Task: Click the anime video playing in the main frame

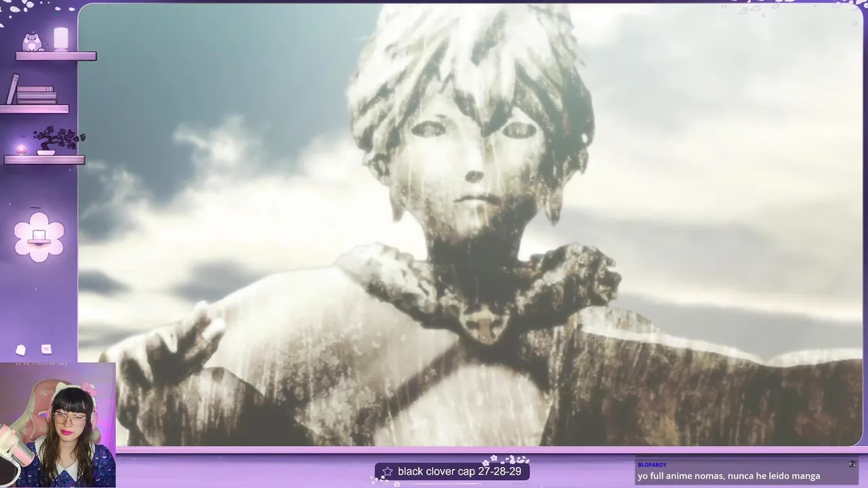Action: pos(470,225)
